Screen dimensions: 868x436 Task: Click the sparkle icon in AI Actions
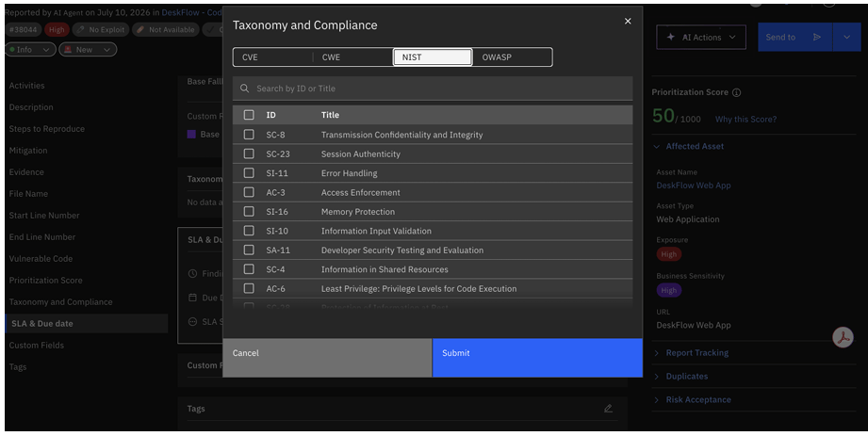(x=670, y=37)
